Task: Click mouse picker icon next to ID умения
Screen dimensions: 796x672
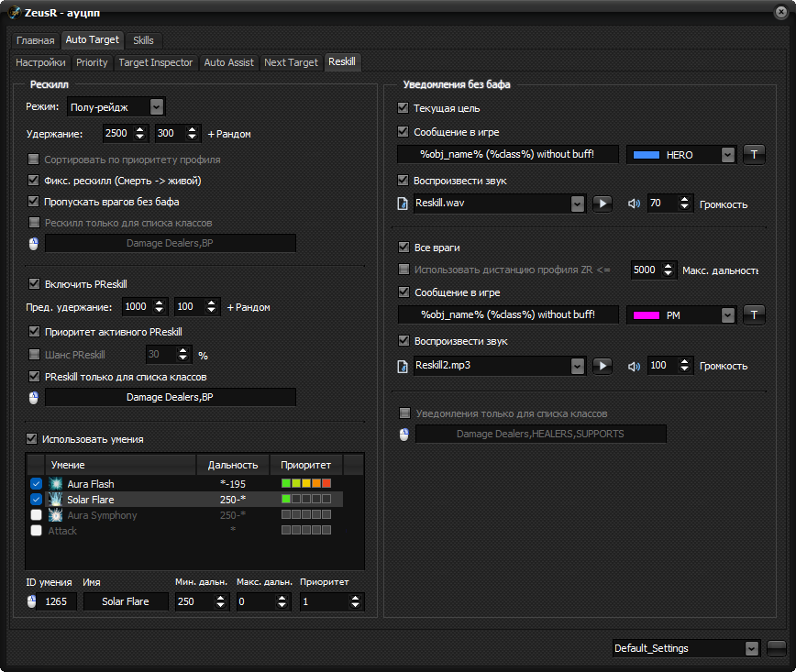Action: 31,601
